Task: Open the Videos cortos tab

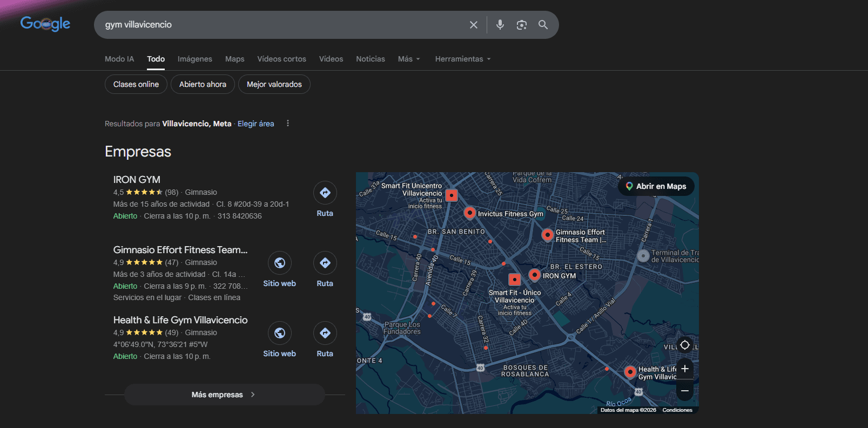Action: coord(282,59)
